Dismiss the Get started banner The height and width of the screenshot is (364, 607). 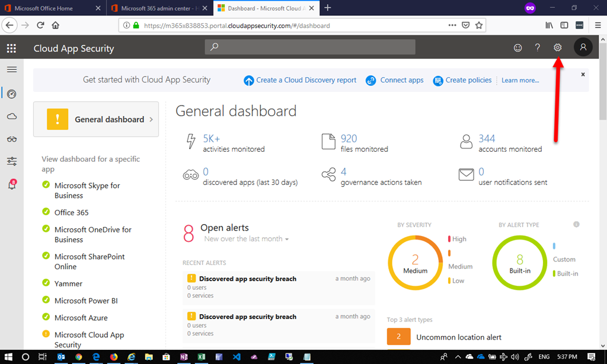point(583,74)
